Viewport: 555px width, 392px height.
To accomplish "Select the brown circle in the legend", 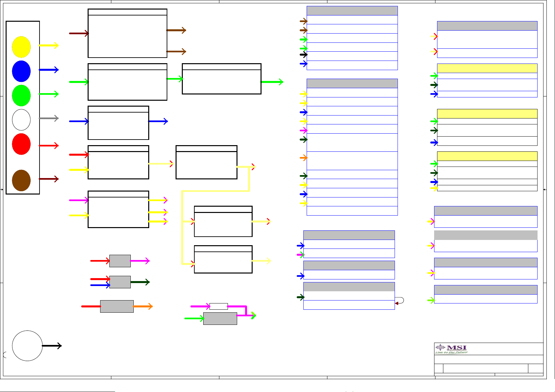I will pos(21,180).
